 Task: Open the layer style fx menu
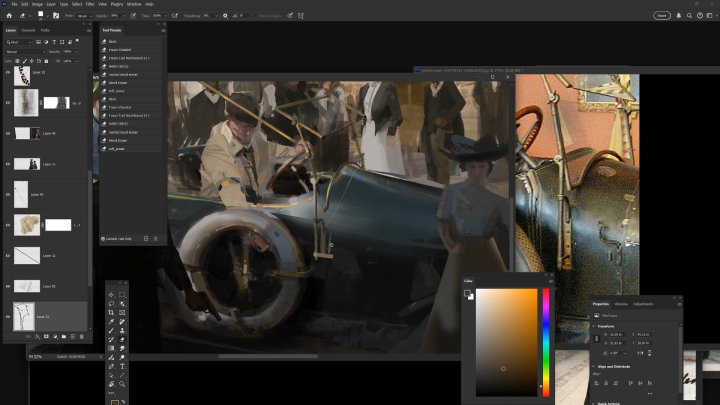coord(37,337)
